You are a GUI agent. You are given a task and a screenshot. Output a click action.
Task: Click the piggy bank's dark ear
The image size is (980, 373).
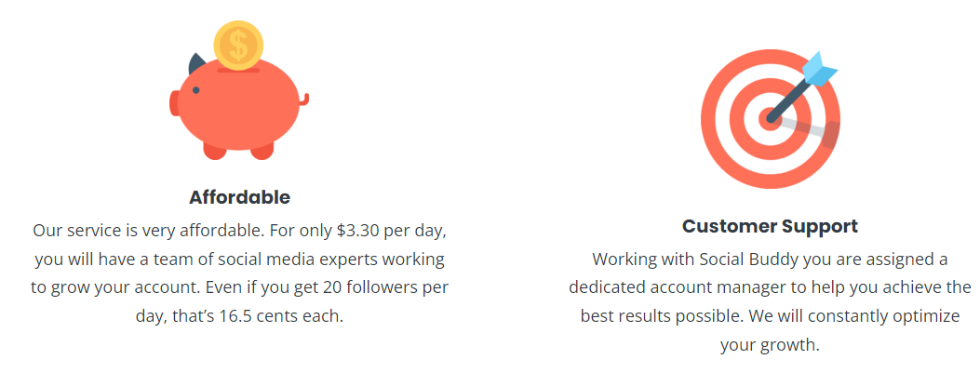pos(196,65)
